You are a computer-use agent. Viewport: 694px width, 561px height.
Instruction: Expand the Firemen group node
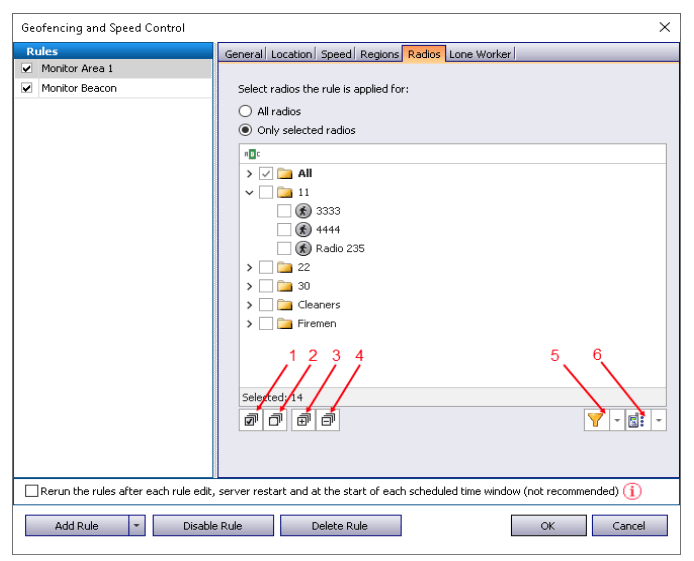249,324
